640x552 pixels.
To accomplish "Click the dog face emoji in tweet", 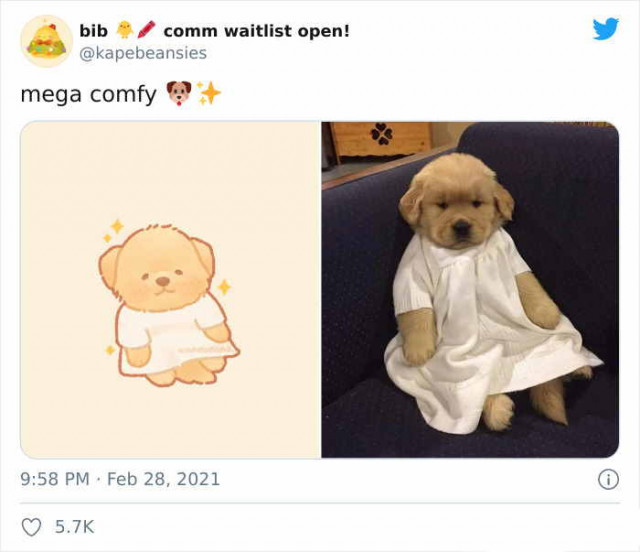I will coord(179,93).
